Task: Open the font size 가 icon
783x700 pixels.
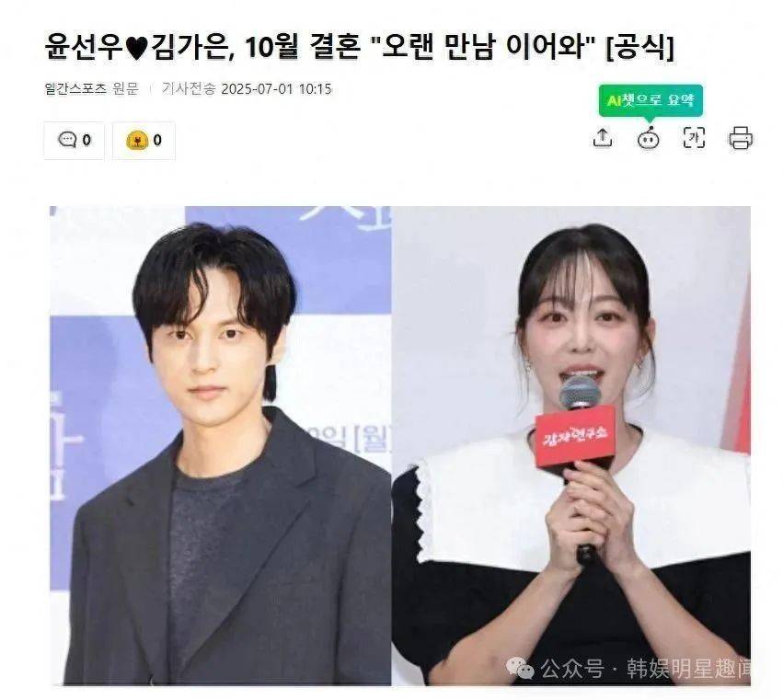Action: coord(694,138)
